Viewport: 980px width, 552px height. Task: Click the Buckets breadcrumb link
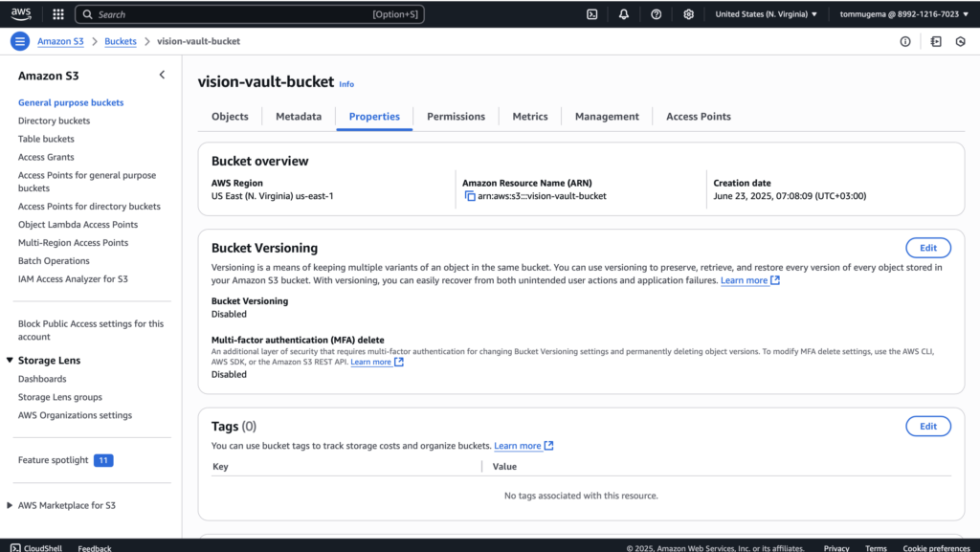[121, 41]
